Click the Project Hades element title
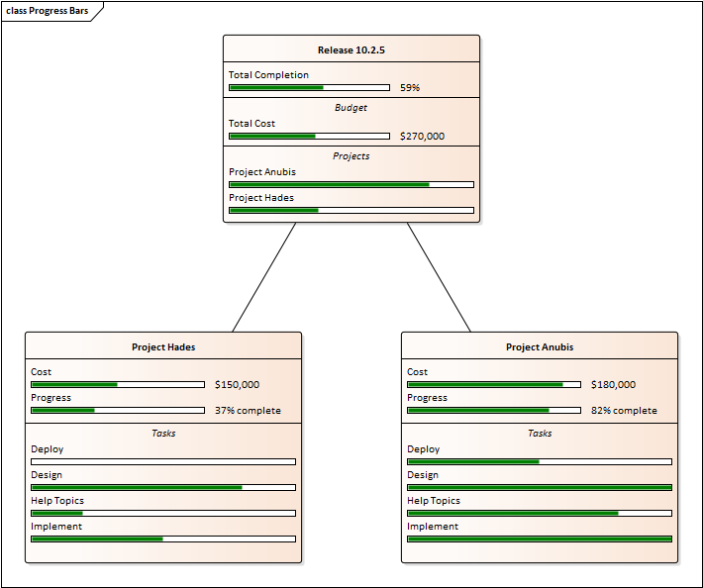The height and width of the screenshot is (588, 703). point(163,346)
